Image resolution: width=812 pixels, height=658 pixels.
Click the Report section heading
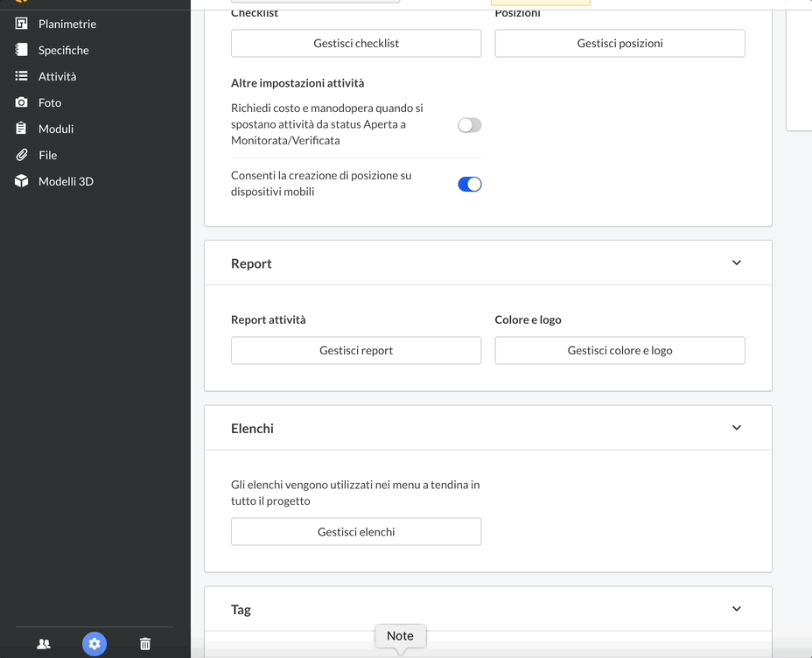coord(251,263)
